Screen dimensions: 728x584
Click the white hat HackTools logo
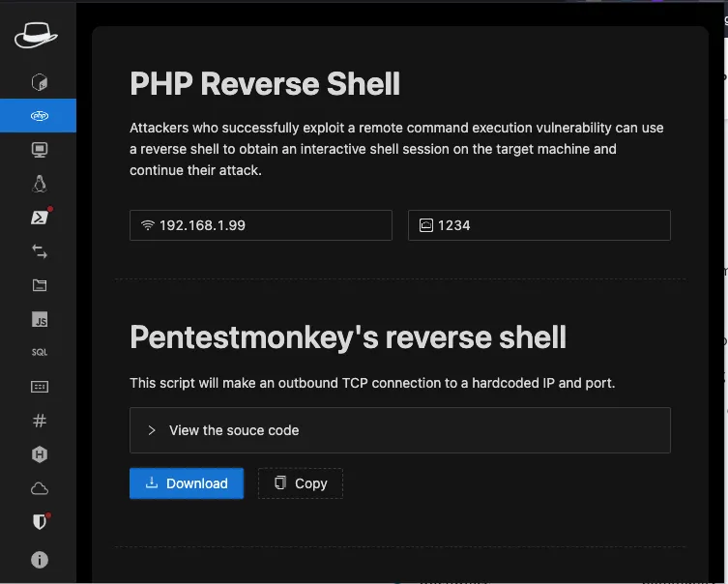pyautogui.click(x=37, y=36)
